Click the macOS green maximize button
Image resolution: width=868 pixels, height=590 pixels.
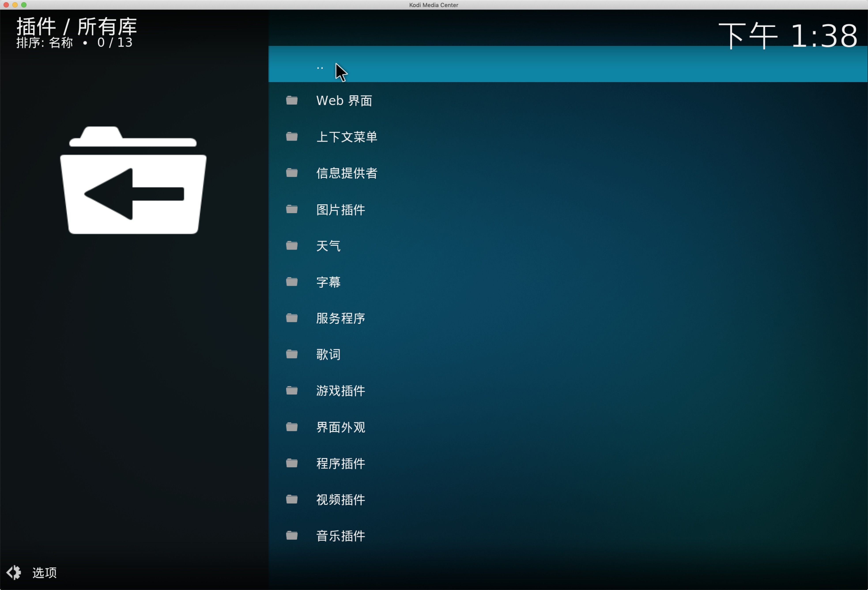[x=24, y=5]
